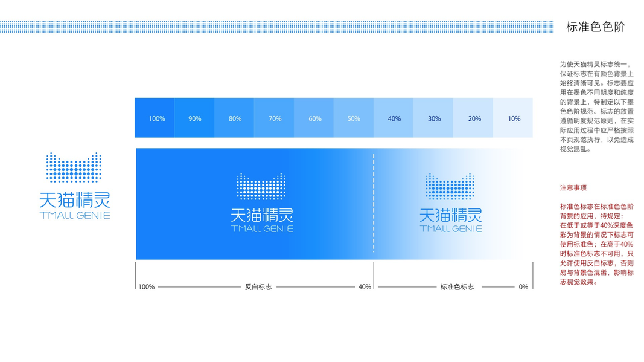Image resolution: width=644 pixels, height=362 pixels.
Task: Click the 100% scale label under the gradient
Action: click(x=147, y=286)
